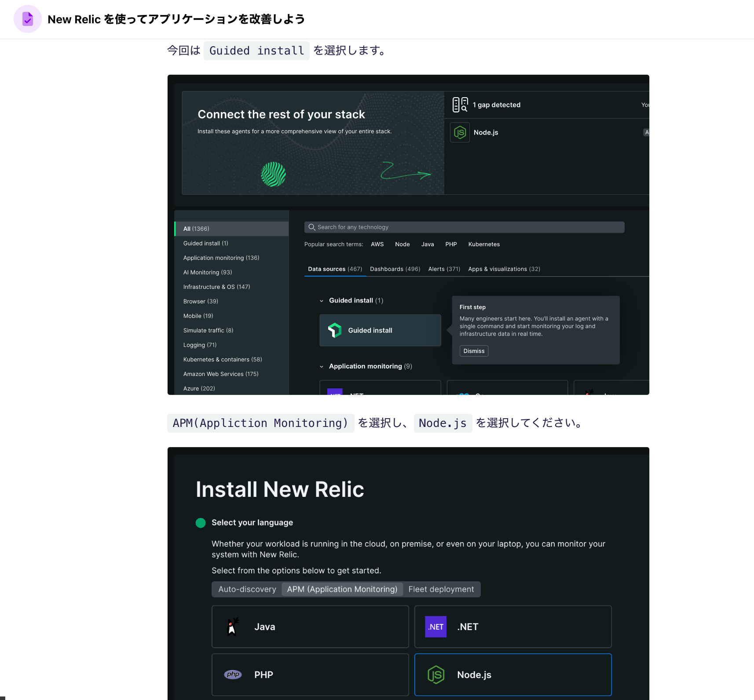754x700 pixels.
Task: Click the purple .NET logo icon
Action: 436,627
